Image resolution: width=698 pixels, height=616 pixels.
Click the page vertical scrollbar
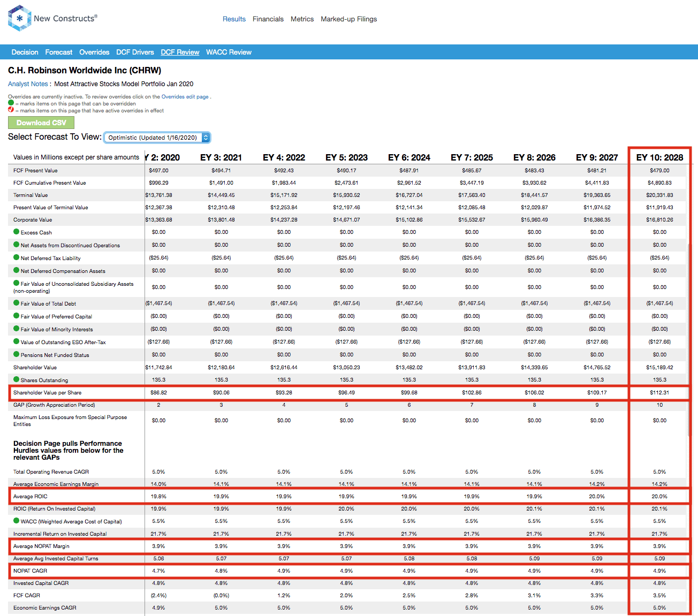pos(689,339)
